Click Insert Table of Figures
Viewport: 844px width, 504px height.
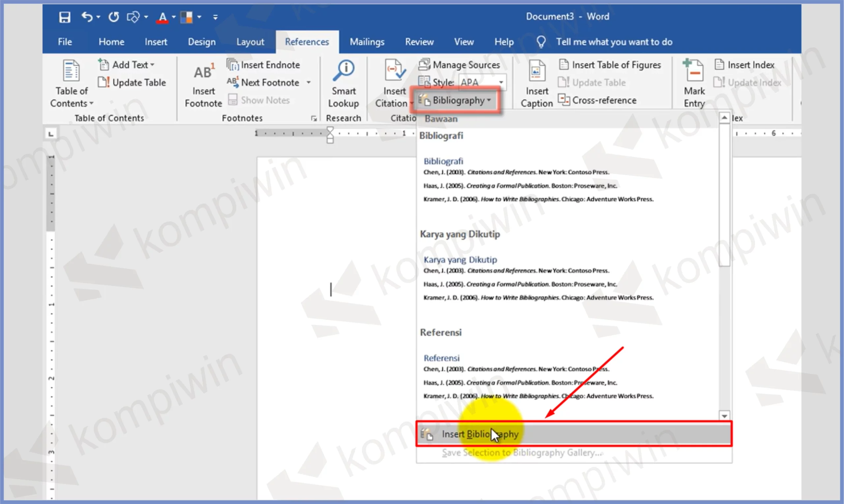point(610,65)
